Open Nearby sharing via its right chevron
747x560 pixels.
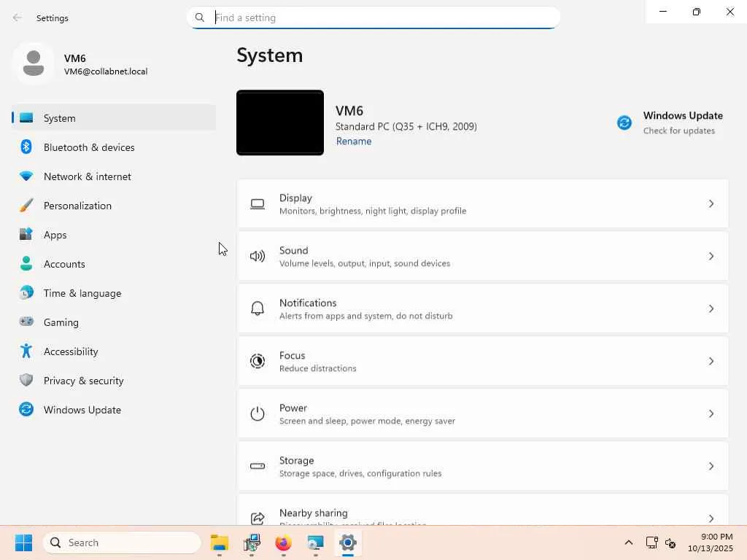711,518
